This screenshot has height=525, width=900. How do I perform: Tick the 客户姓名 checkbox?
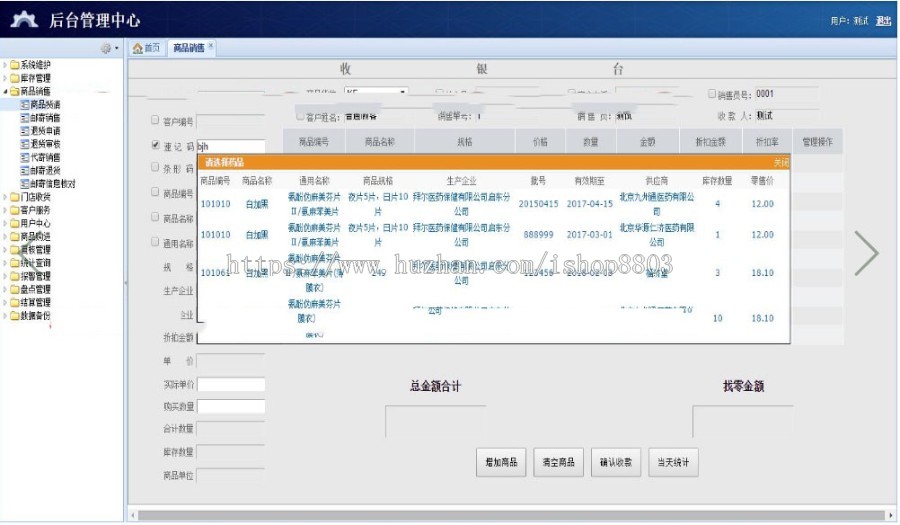point(300,116)
